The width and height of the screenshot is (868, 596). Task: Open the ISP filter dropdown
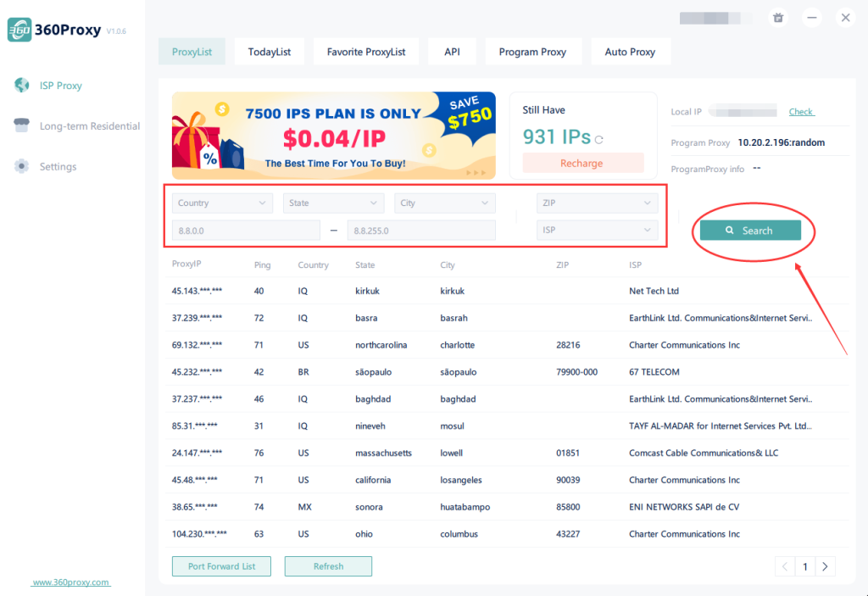pos(597,230)
